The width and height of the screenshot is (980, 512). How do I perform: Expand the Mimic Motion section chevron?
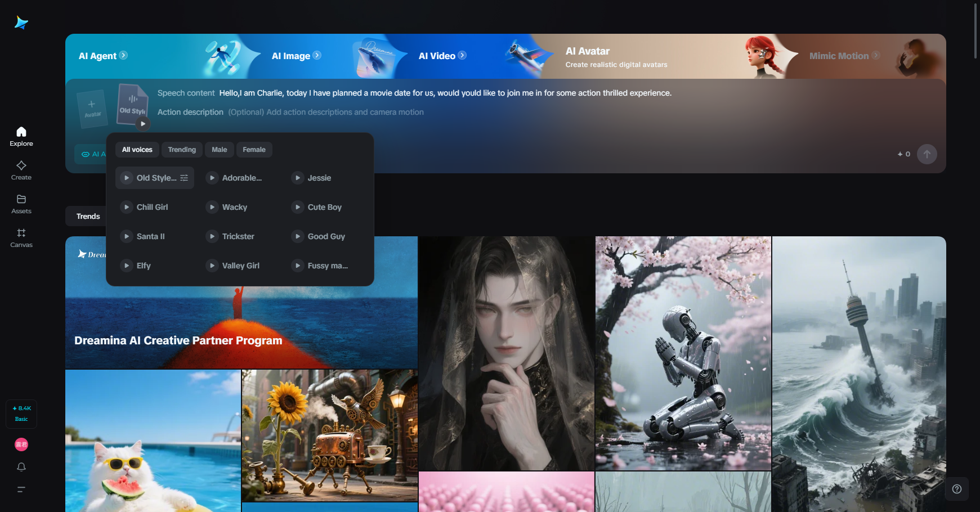pos(876,56)
